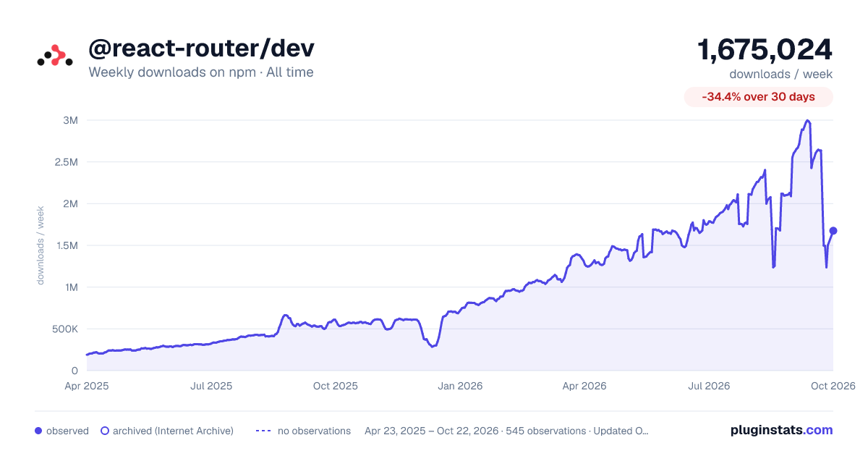Image resolution: width=868 pixels, height=456 pixels.
Task: Click the dashed no observations legend marker
Action: point(263,431)
